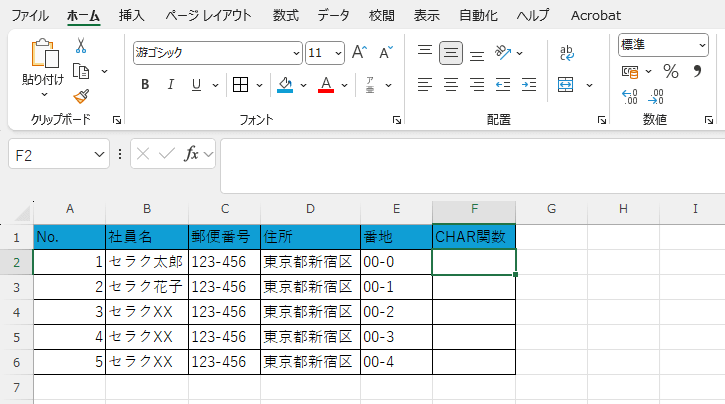Click the borders grid icon
Screen dimensions: 725x404
tap(240, 85)
